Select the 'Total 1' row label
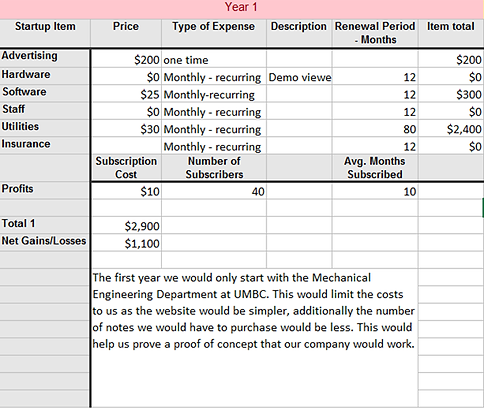This screenshot has width=484, height=409. coord(45,225)
